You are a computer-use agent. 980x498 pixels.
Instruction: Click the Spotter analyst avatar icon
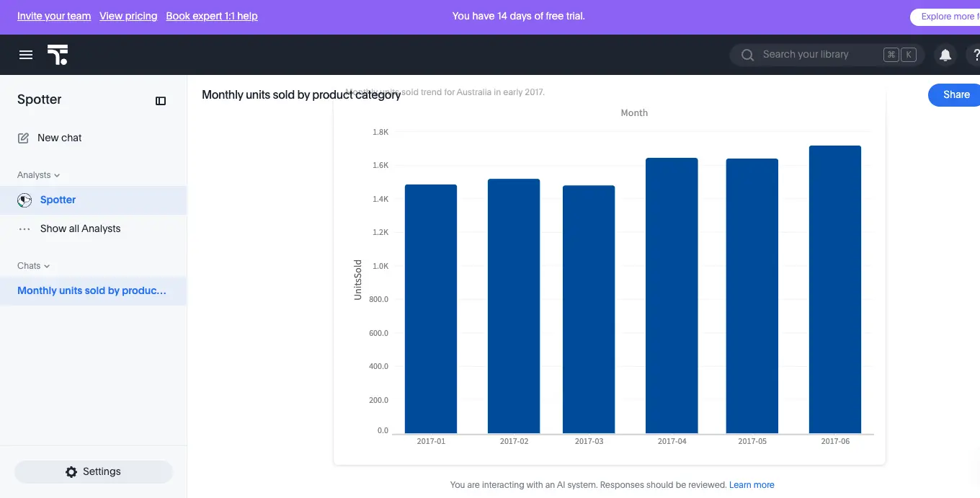[24, 200]
